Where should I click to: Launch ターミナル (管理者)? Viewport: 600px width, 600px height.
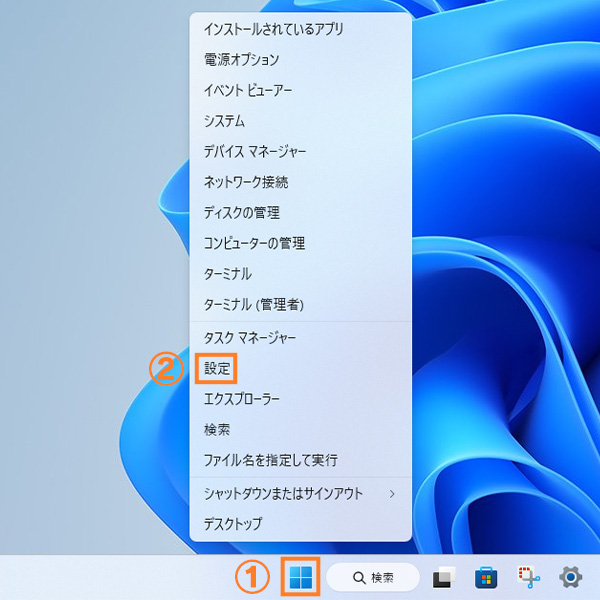point(301,305)
